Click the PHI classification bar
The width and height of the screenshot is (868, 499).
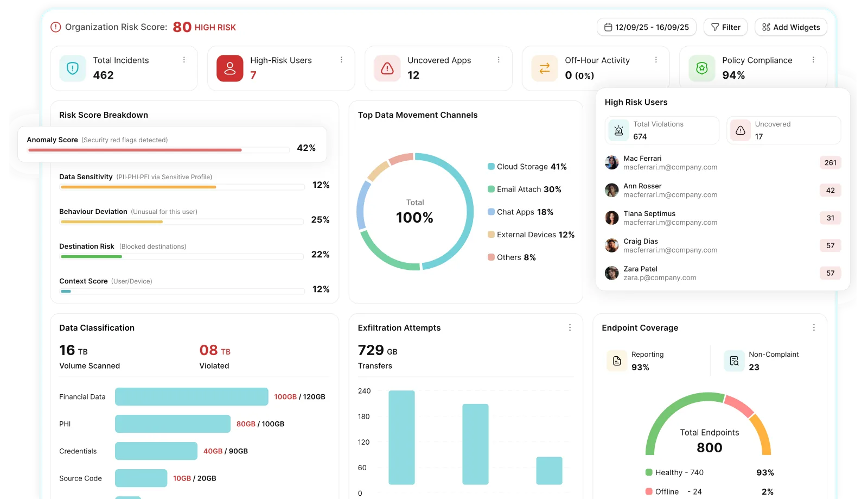pos(173,424)
